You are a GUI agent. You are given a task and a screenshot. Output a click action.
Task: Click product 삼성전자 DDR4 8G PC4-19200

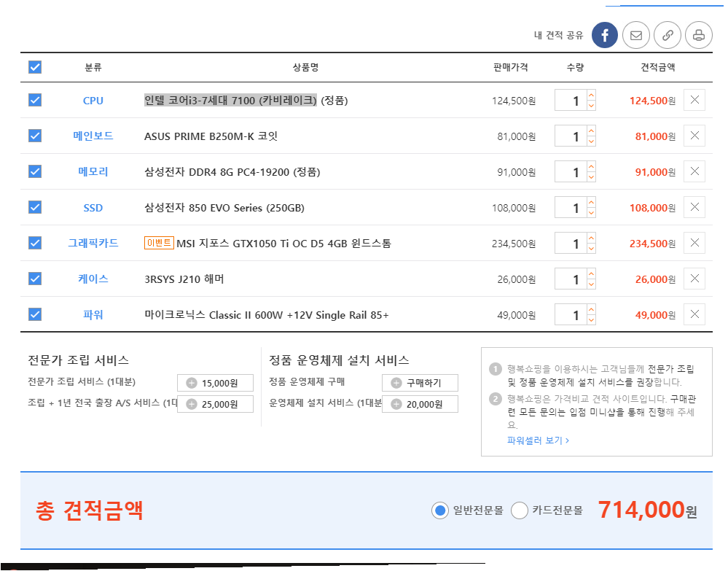click(x=232, y=172)
